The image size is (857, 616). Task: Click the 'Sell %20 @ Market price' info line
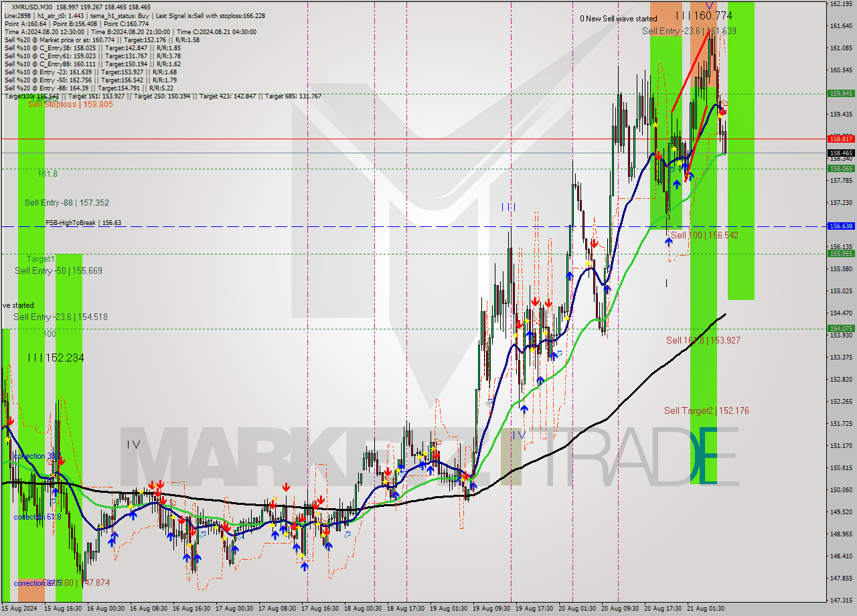[102, 40]
